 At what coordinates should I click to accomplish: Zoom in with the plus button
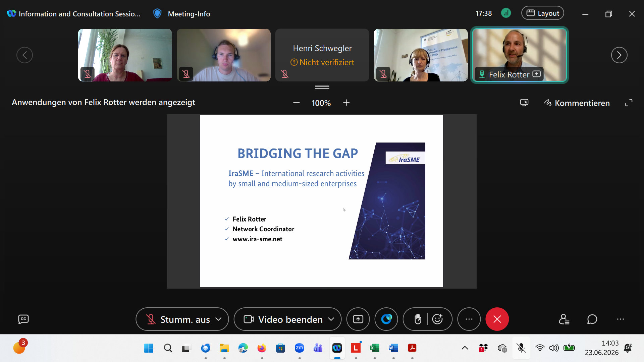[x=346, y=103]
